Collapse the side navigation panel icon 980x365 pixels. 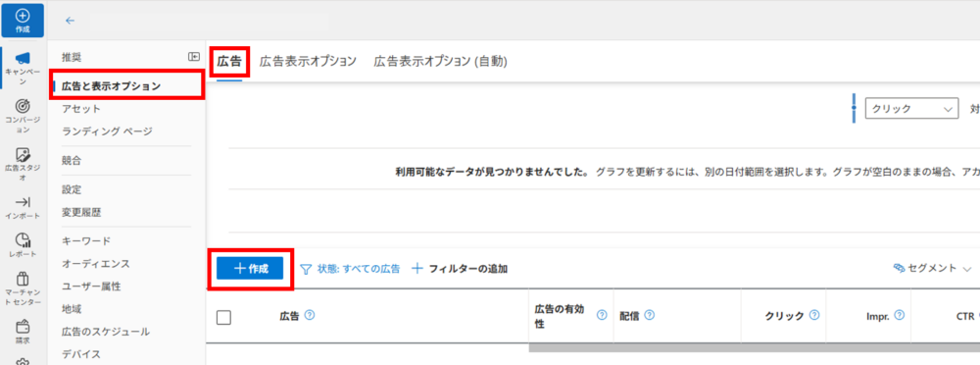click(x=194, y=57)
